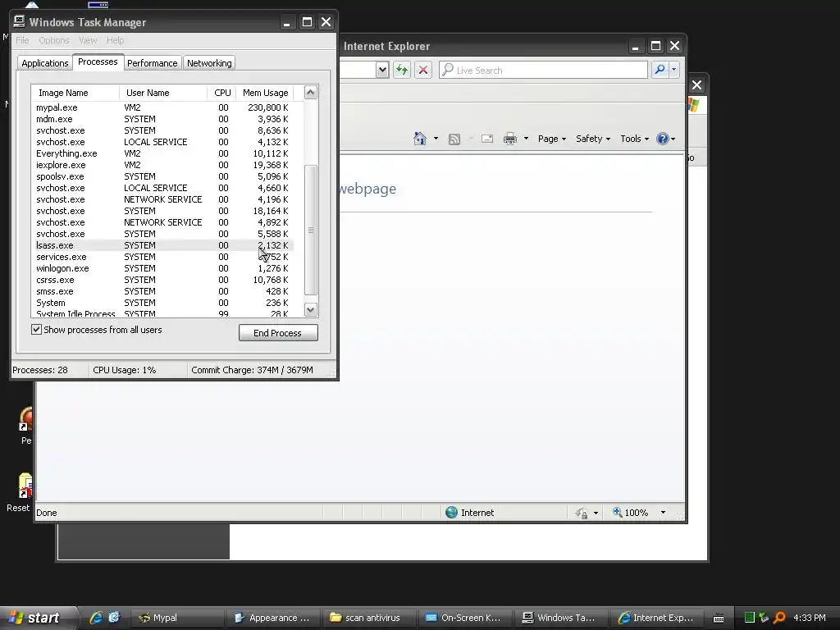Open the Help question mark icon in Internet Explorer

coord(663,139)
